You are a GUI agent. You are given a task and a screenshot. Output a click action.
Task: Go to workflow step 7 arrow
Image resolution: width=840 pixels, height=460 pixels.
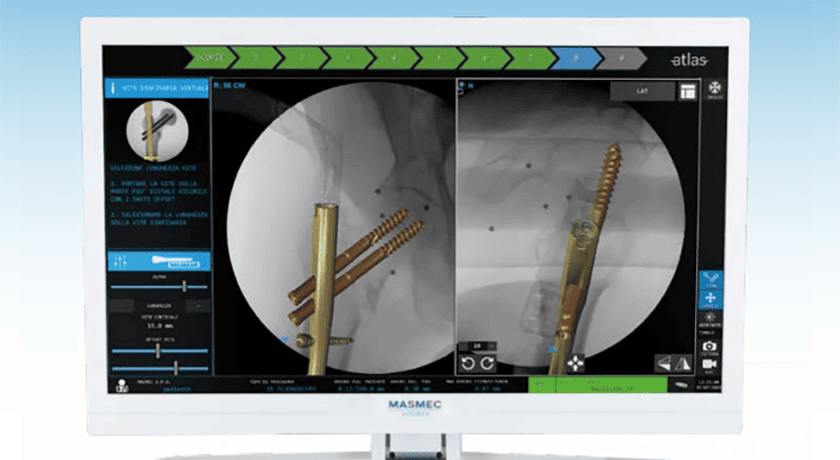tap(530, 58)
